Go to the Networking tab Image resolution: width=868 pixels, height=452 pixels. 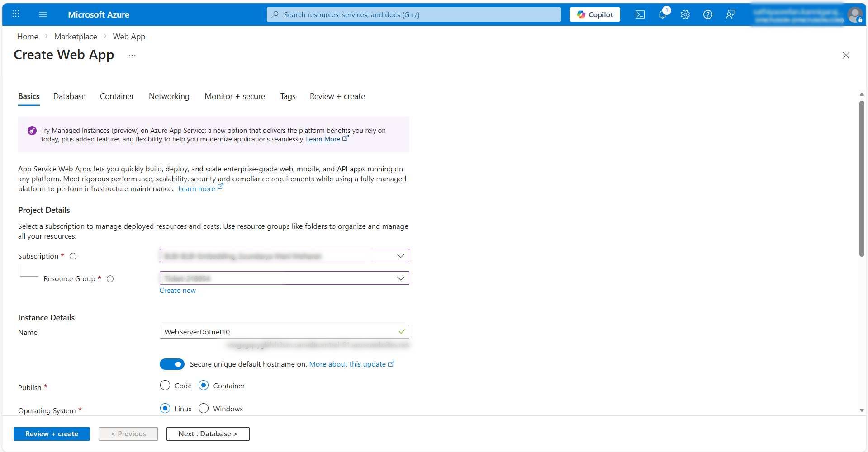pyautogui.click(x=169, y=96)
